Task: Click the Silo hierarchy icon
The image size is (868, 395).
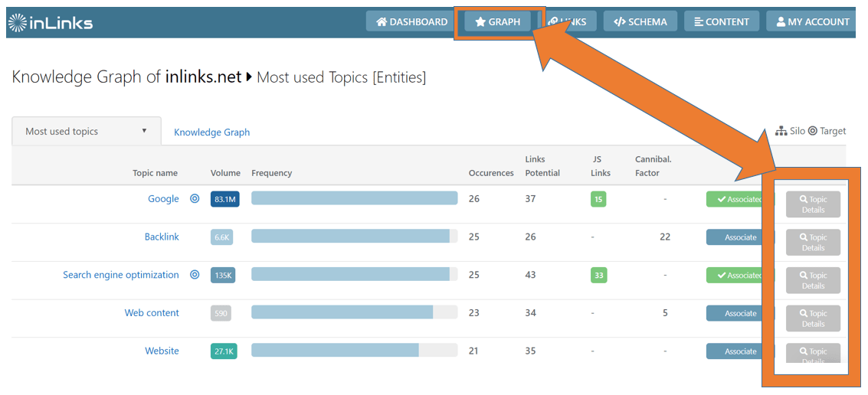Action: click(x=781, y=131)
